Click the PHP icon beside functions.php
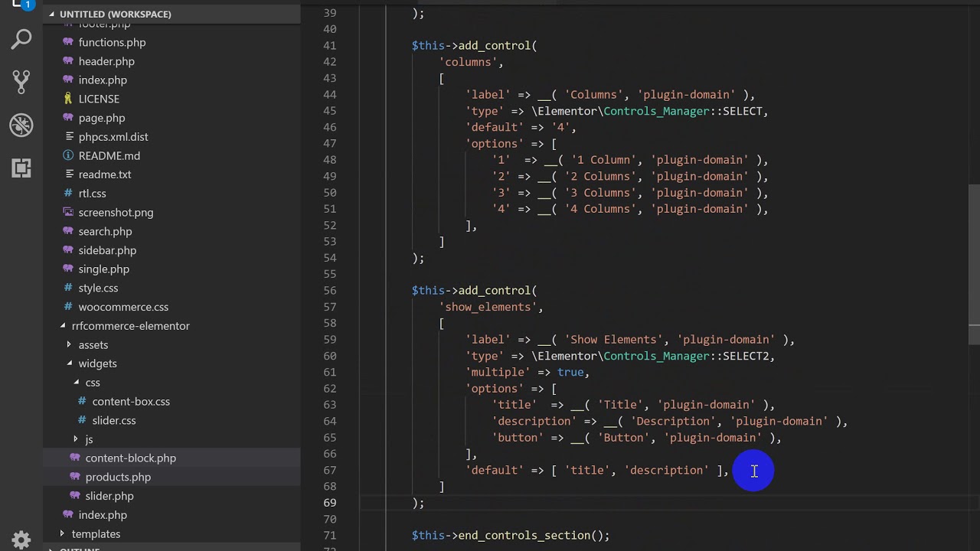980x551 pixels. coord(68,42)
